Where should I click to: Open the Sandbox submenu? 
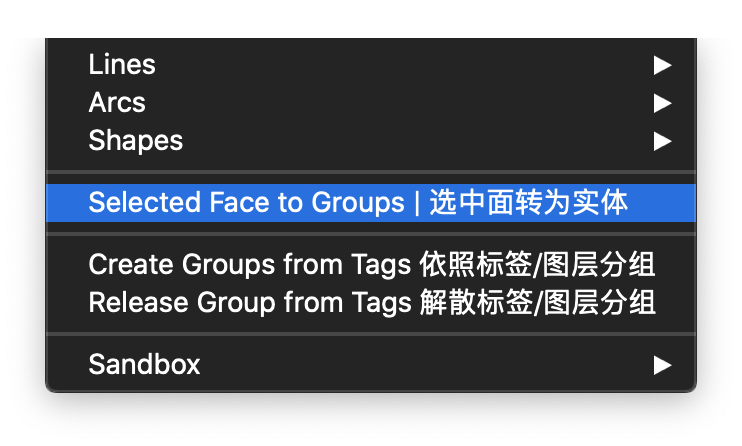[x=371, y=365]
